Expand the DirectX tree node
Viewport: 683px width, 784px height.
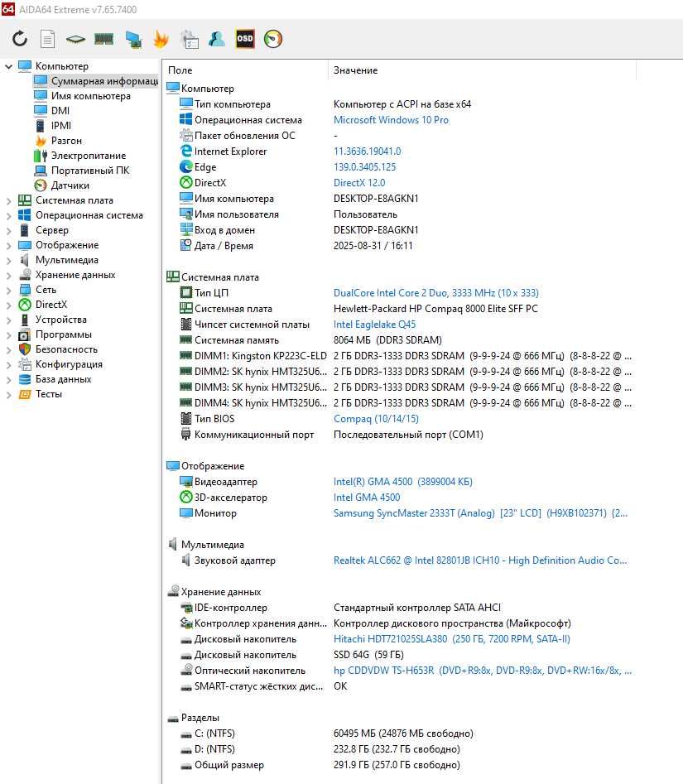tap(8, 305)
